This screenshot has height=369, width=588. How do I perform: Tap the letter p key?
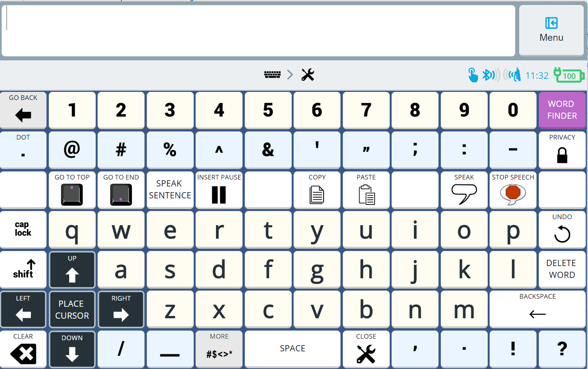coord(513,229)
